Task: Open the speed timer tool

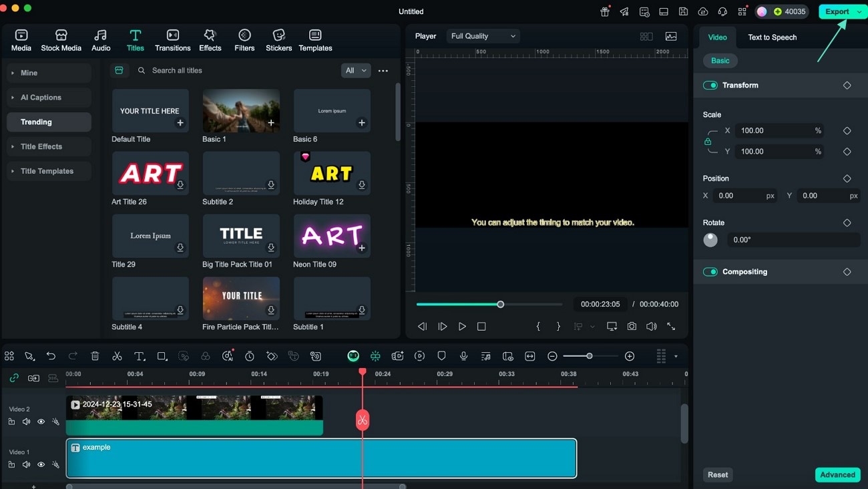Action: tap(250, 357)
